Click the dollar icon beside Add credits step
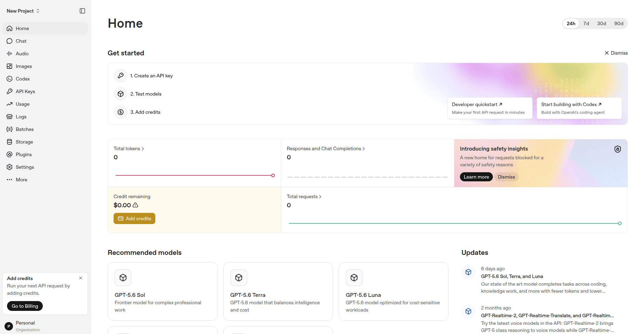The width and height of the screenshot is (644, 334). (x=121, y=112)
